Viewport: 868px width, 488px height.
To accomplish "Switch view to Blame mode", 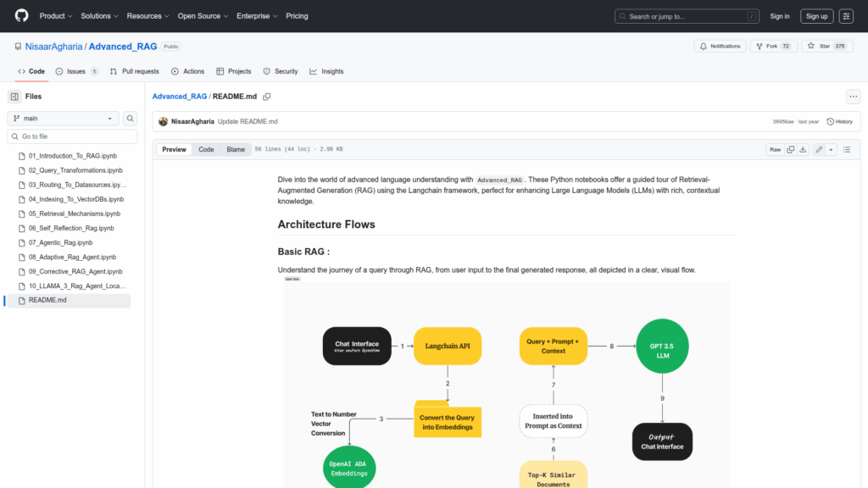I will point(236,149).
